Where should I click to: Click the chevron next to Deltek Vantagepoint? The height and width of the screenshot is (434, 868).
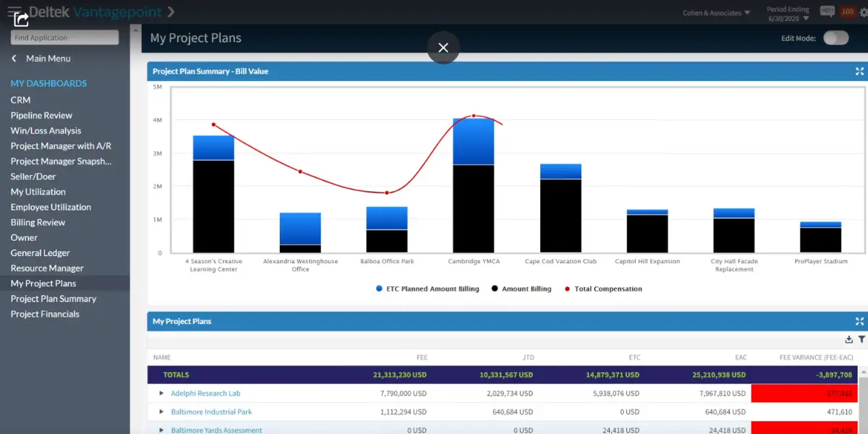(171, 12)
